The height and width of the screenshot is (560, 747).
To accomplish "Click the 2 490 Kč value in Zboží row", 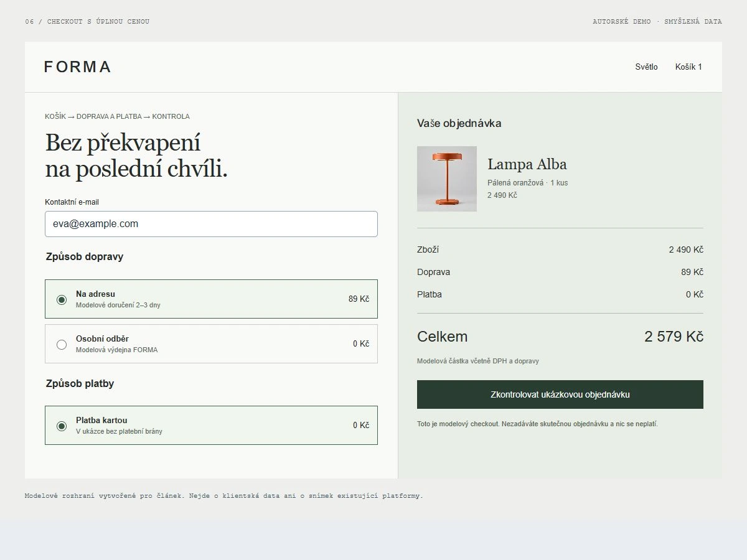I will click(686, 250).
